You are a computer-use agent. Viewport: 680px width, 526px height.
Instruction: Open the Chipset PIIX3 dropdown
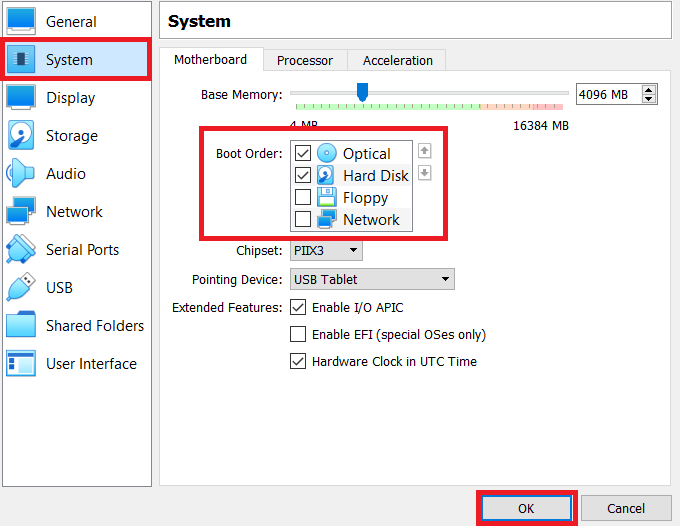(326, 251)
